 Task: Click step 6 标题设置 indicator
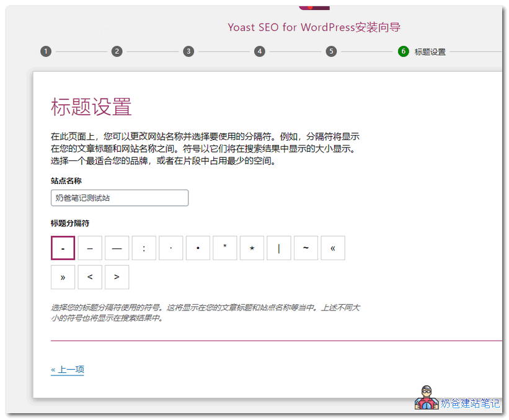click(403, 51)
